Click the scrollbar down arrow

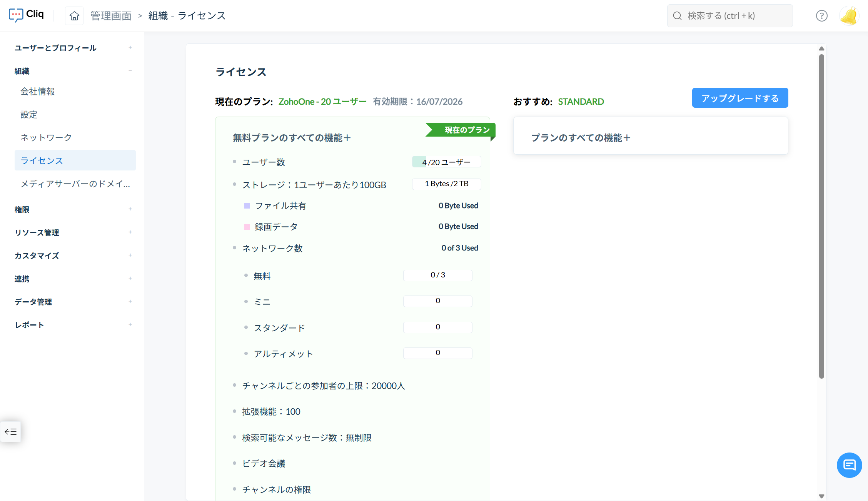click(x=821, y=496)
